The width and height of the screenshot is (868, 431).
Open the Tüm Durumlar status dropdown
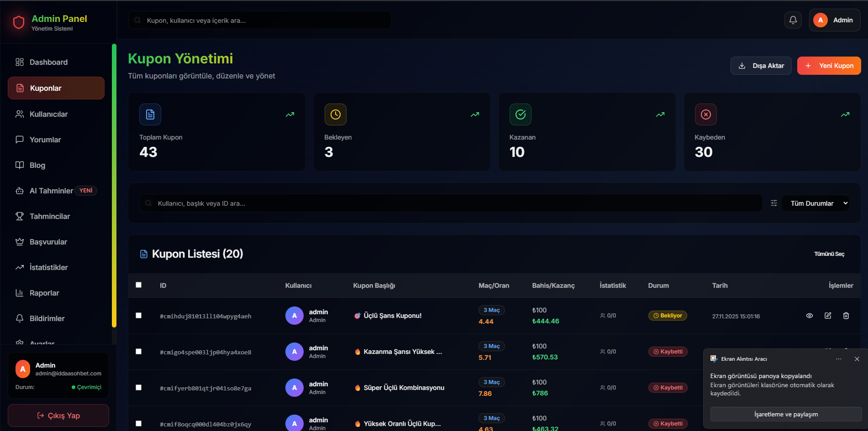pyautogui.click(x=815, y=203)
